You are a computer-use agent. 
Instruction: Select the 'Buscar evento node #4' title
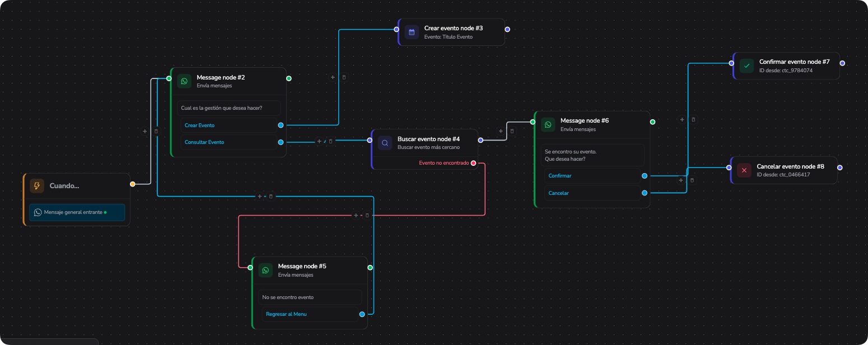coord(428,139)
